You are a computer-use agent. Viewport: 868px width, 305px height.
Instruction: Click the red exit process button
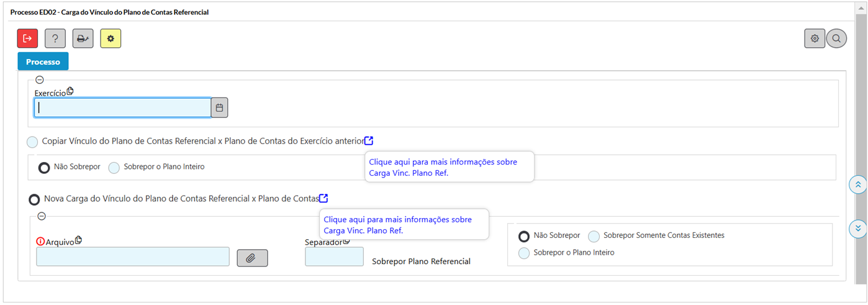click(x=27, y=39)
